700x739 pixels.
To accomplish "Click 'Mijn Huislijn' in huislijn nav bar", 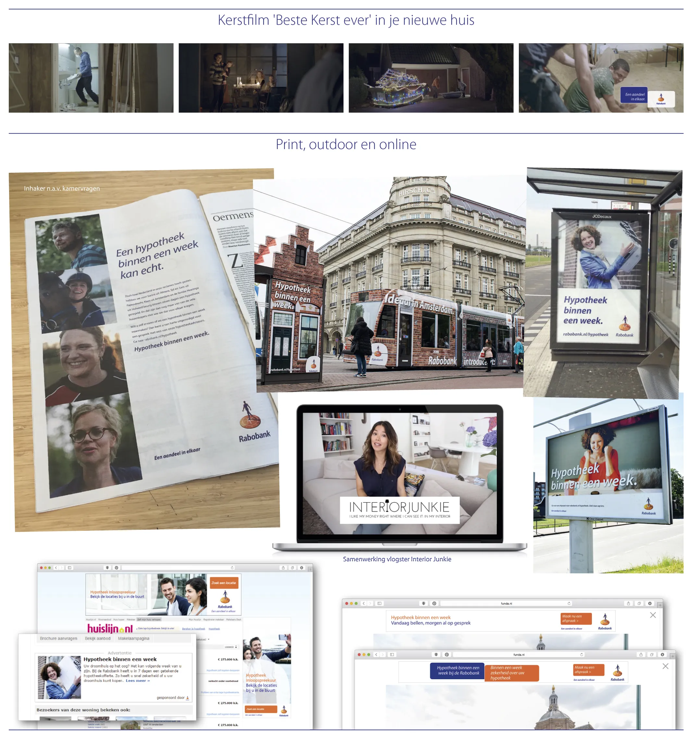I will 195,619.
